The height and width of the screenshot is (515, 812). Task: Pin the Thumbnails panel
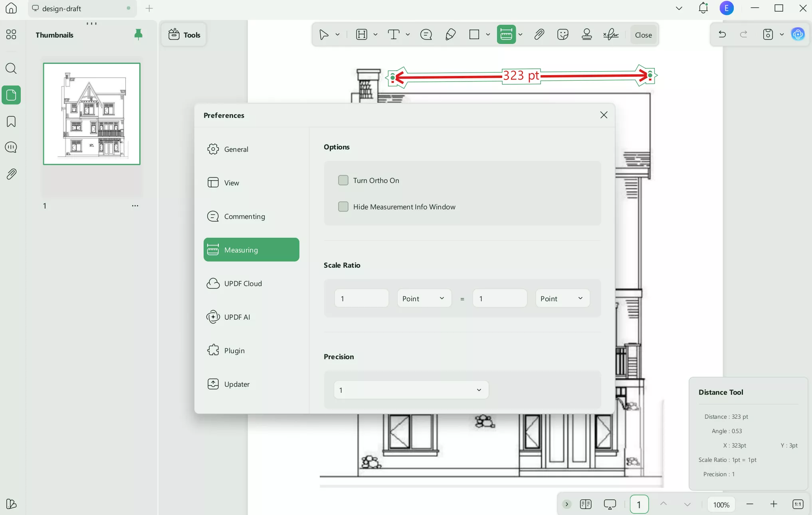[138, 35]
